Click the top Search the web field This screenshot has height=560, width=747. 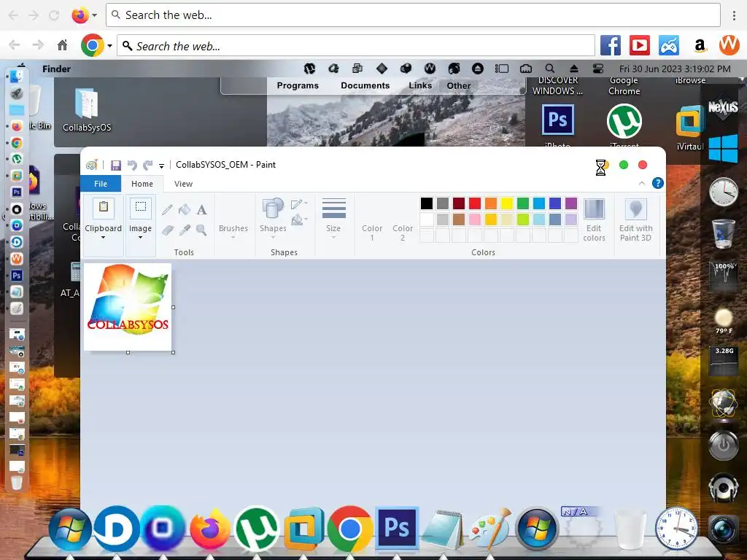coord(413,15)
